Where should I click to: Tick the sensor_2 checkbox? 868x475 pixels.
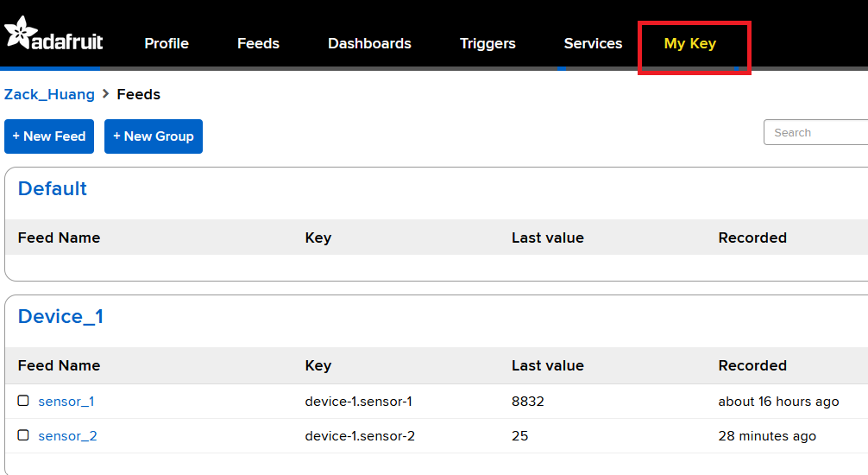[x=23, y=435]
